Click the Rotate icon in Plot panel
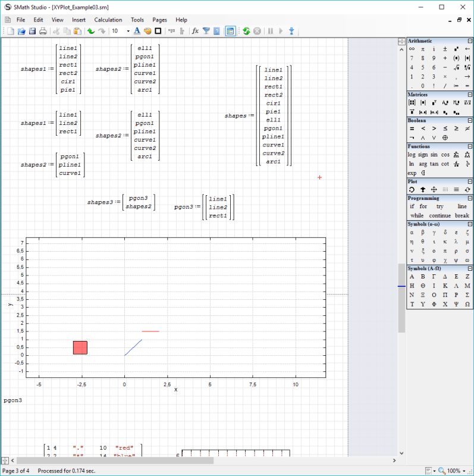The width and height of the screenshot is (474, 476). coord(412,190)
